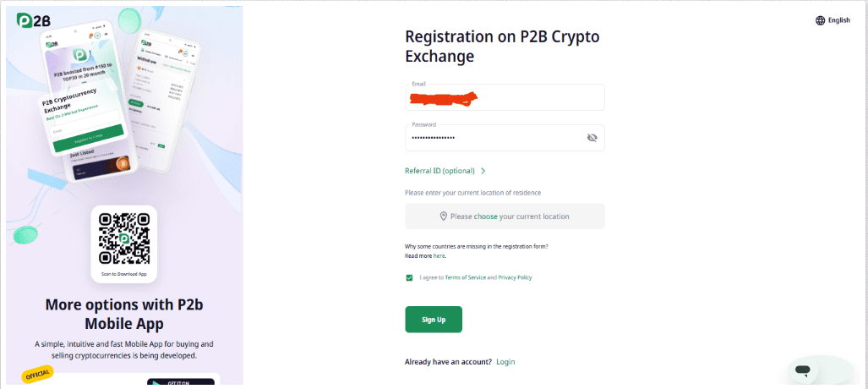Open the current location dropdown
868x389 pixels.
[505, 216]
